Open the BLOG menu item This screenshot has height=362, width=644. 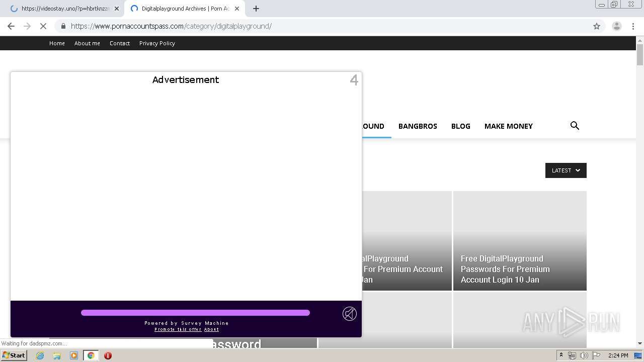tap(461, 126)
